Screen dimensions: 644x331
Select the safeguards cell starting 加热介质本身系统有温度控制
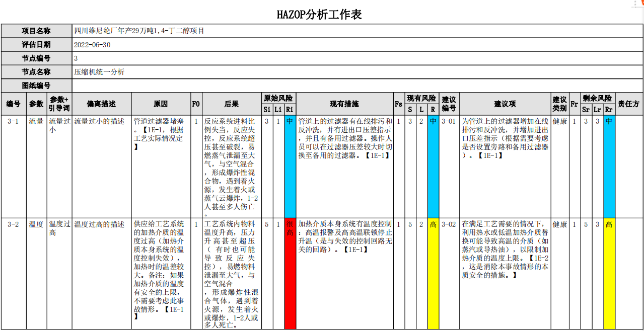(344, 274)
